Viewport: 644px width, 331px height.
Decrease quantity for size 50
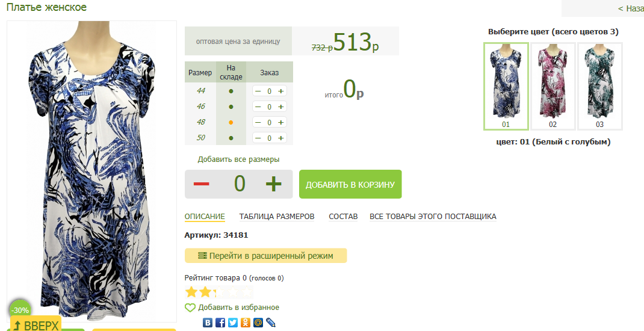click(258, 138)
